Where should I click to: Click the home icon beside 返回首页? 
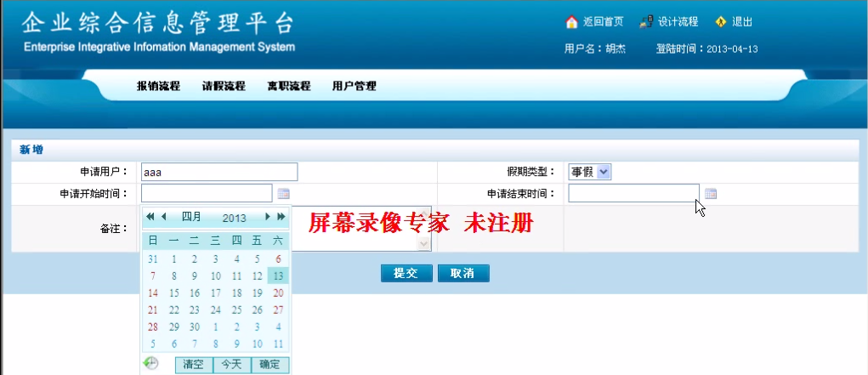(x=571, y=21)
